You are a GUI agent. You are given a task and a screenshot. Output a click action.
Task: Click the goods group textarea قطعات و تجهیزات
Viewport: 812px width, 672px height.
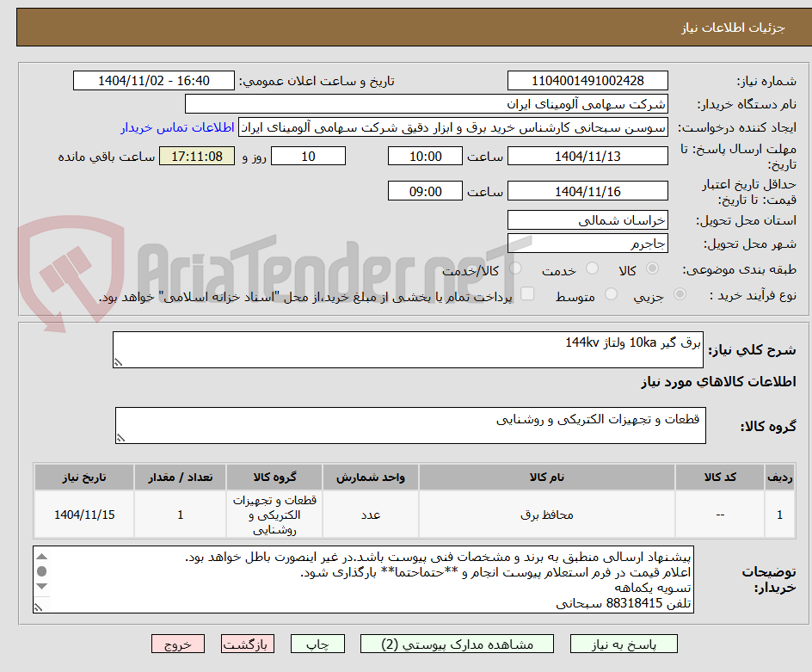click(410, 425)
